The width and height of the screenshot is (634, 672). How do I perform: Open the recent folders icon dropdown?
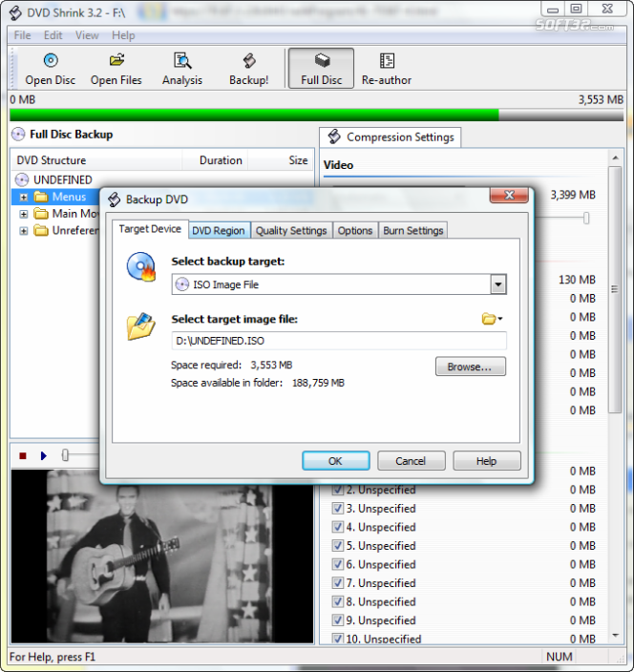(492, 319)
